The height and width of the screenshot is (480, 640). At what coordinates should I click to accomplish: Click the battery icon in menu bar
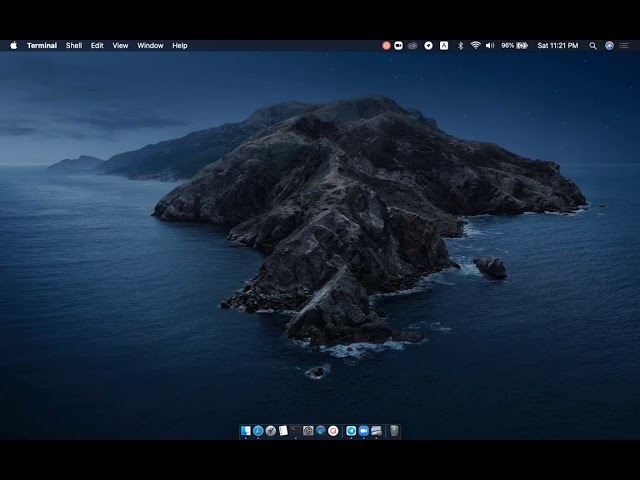pyautogui.click(x=522, y=46)
